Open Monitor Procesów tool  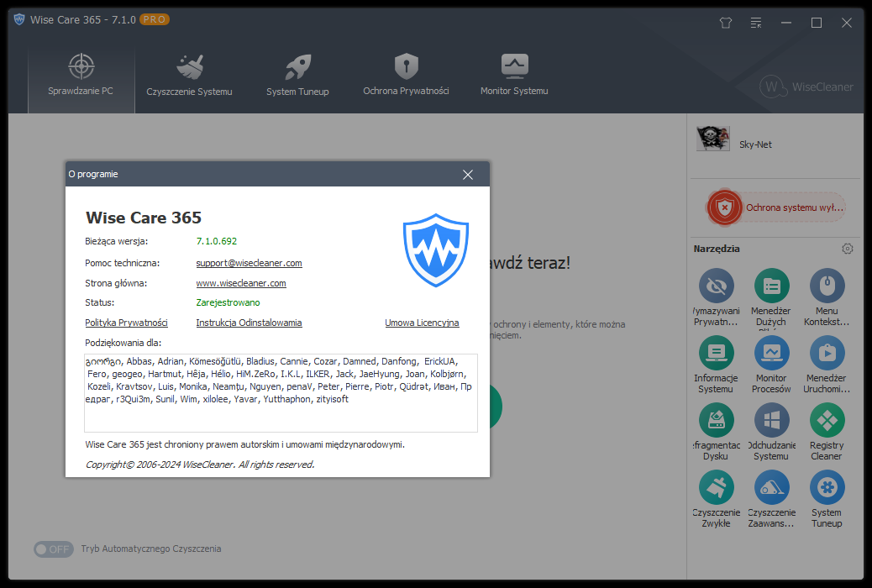(771, 365)
